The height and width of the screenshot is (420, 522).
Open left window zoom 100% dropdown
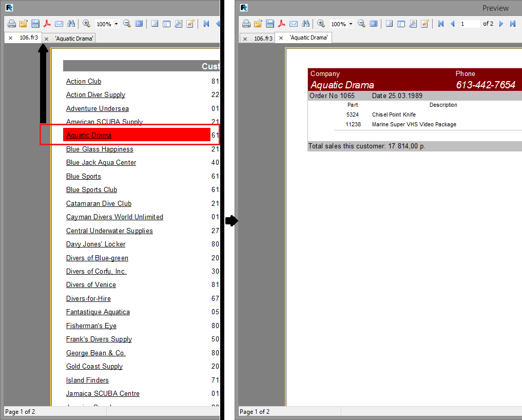[116, 24]
